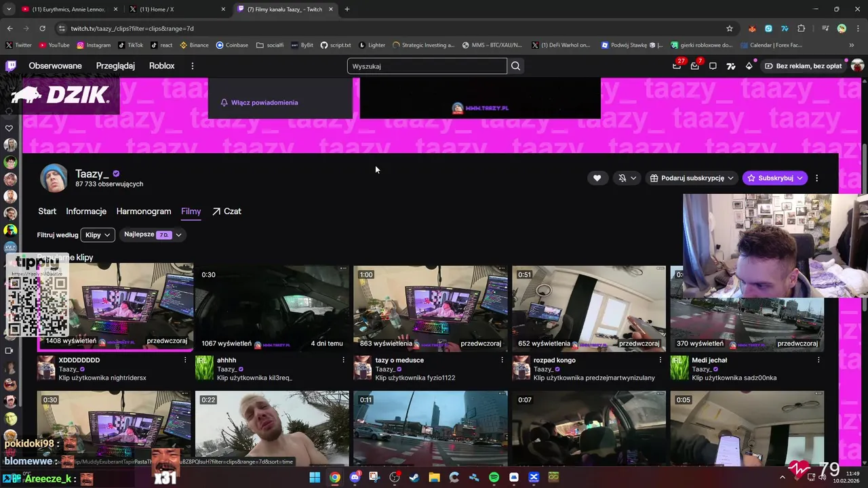Image resolution: width=868 pixels, height=488 pixels.
Task: Open options for the ahhhh clip
Action: point(343,360)
